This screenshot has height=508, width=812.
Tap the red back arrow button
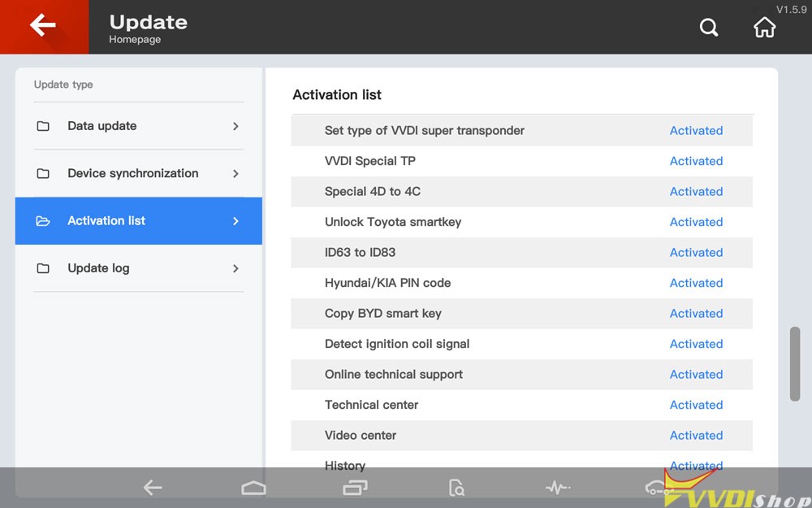point(44,27)
